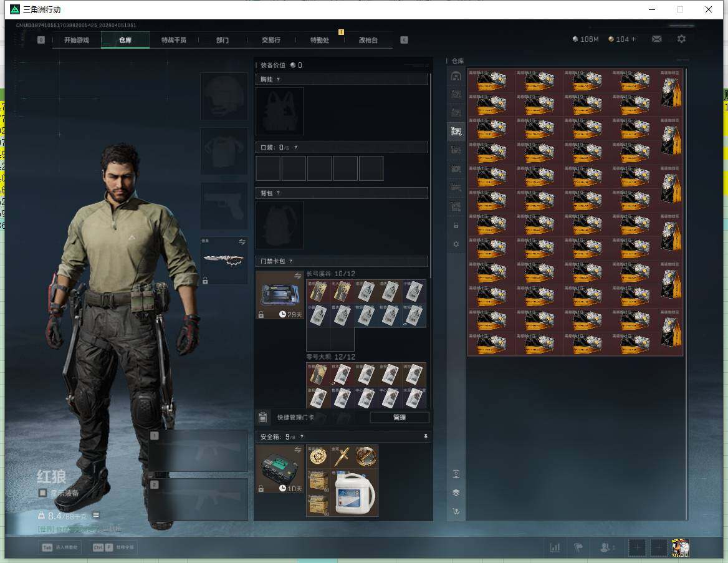Click the swap arrows on knife slot

coord(242,241)
